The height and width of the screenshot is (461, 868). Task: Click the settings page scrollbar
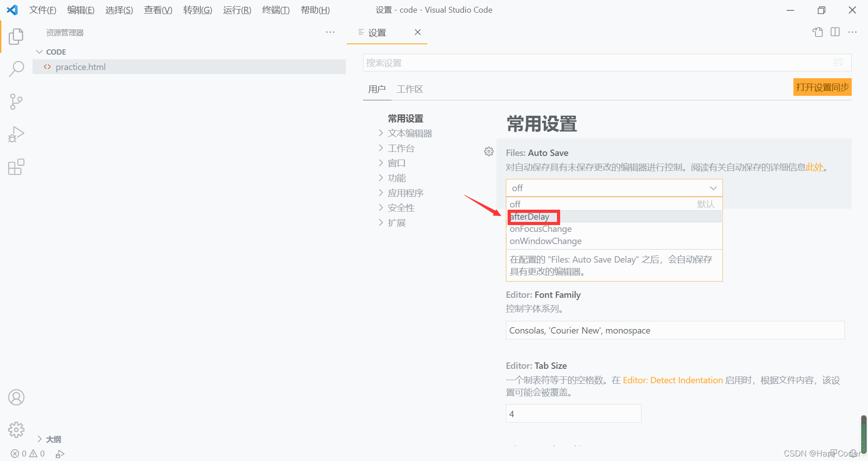point(863,434)
